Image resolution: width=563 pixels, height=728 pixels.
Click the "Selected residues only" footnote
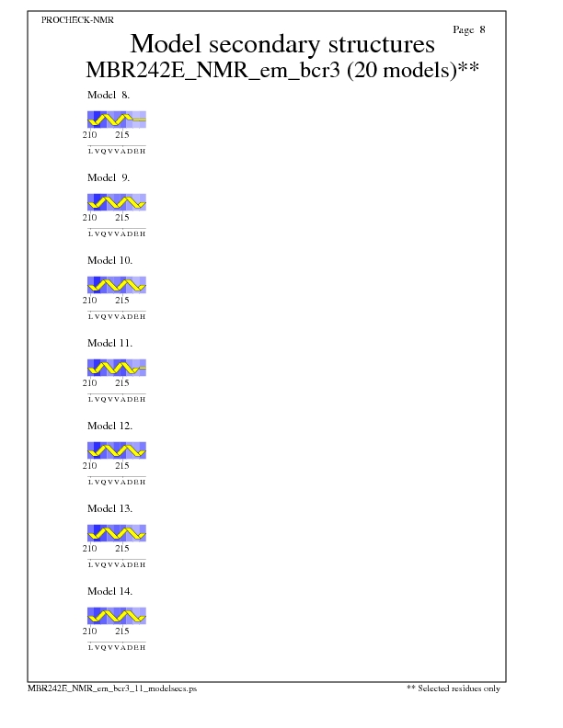point(454,688)
